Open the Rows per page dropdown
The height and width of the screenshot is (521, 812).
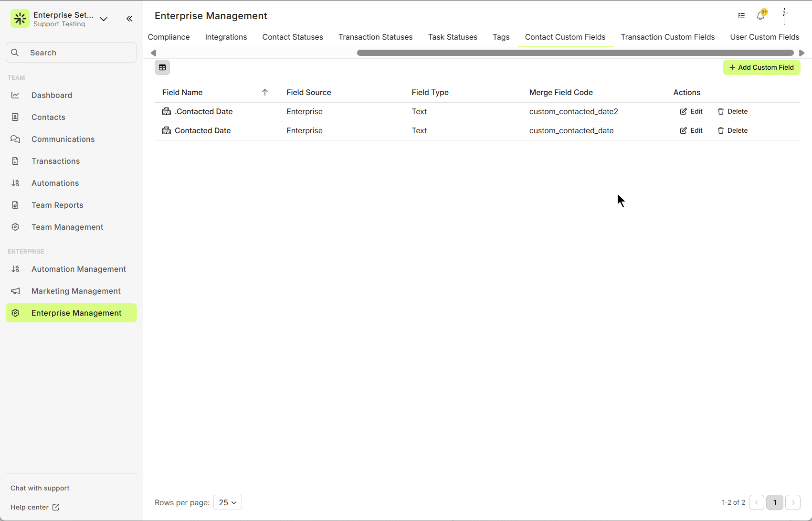pyautogui.click(x=228, y=502)
